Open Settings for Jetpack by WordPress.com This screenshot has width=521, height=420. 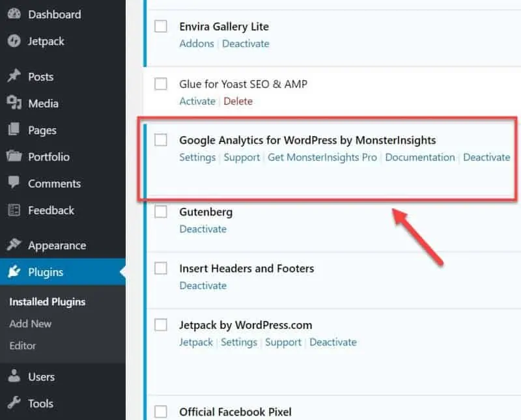(239, 342)
